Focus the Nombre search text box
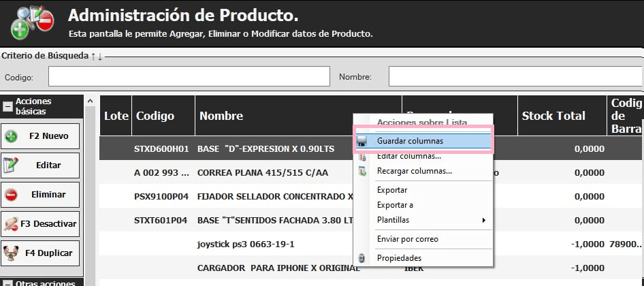The width and height of the screenshot is (644, 286). [x=515, y=77]
